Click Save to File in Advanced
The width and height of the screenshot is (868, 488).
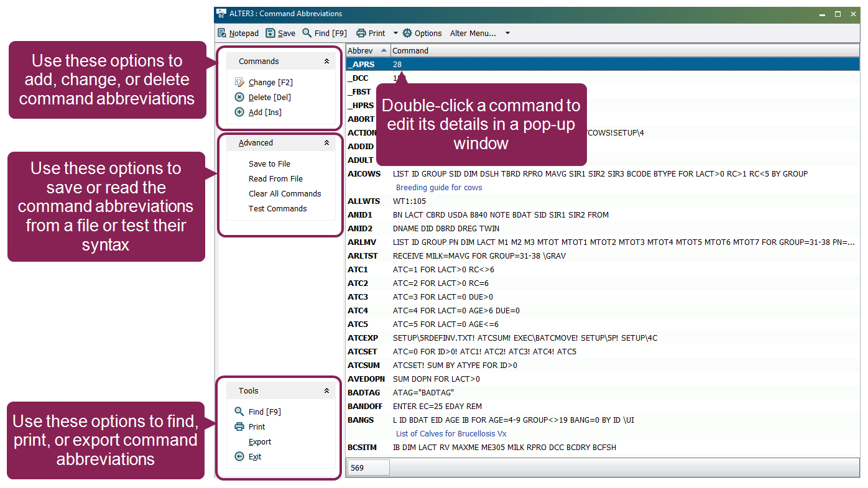point(269,163)
